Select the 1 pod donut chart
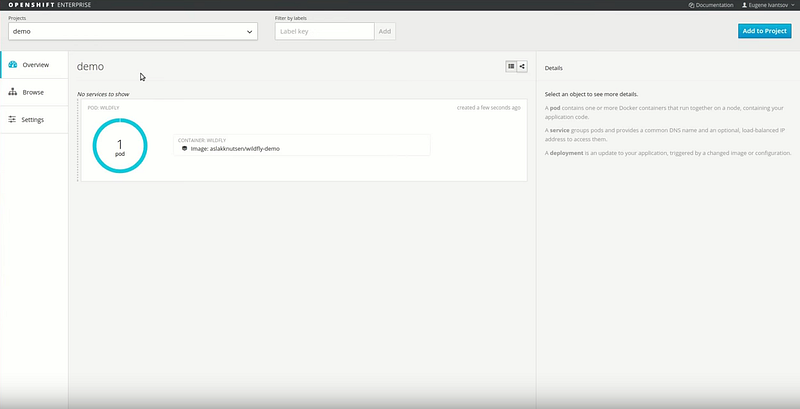The height and width of the screenshot is (409, 800). coord(120,146)
